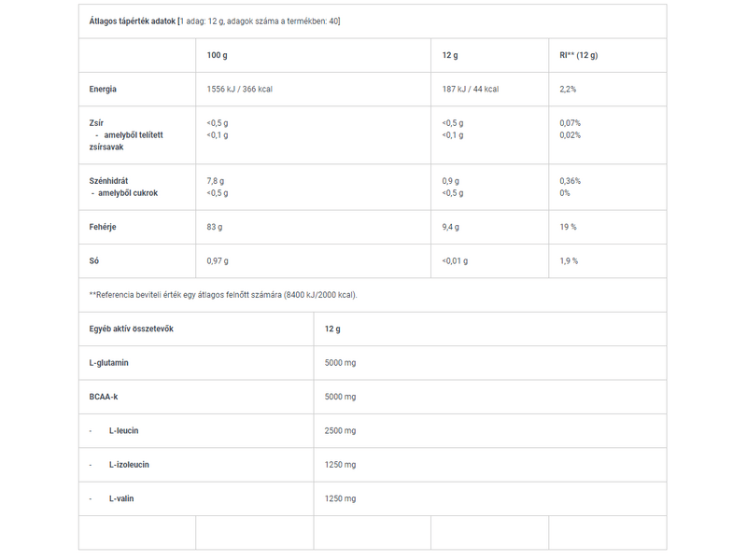Click the '7,8 g' carbohydrate value

(216, 181)
